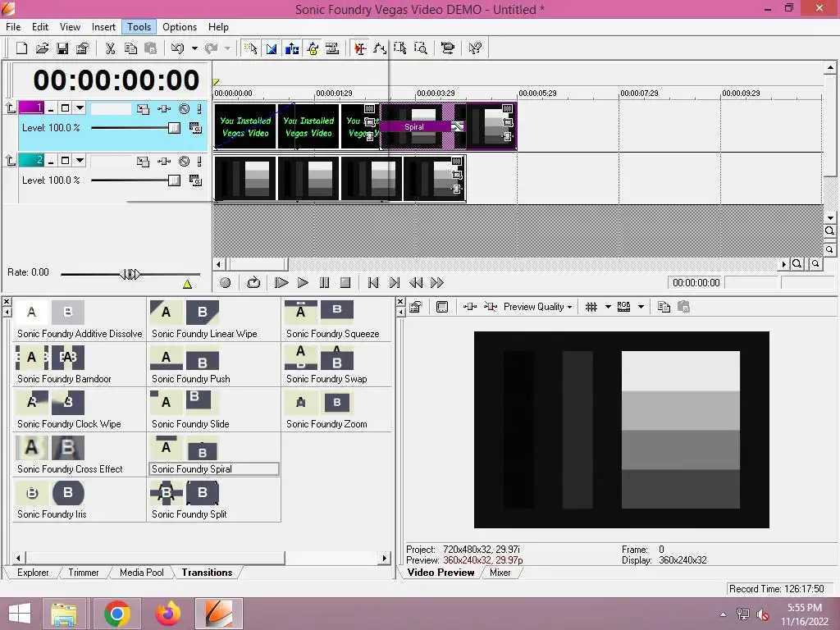
Task: Solo track 1 with the exclamation icon
Action: click(x=199, y=109)
